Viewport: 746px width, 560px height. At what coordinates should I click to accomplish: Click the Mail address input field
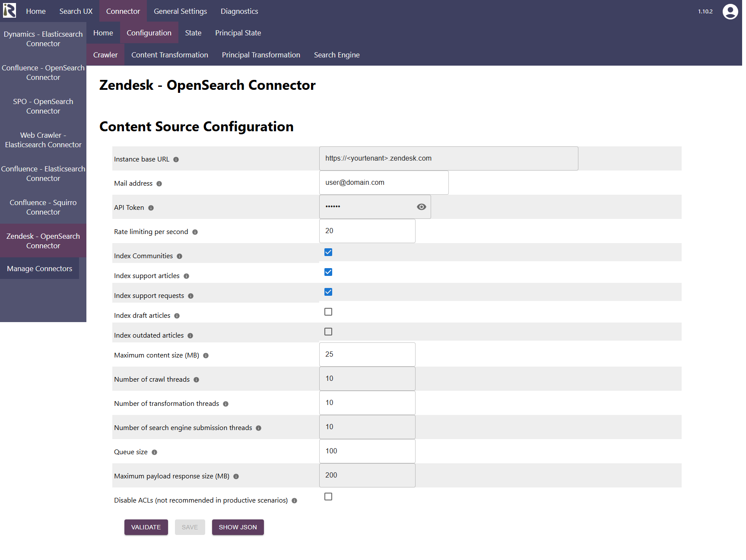coord(384,183)
